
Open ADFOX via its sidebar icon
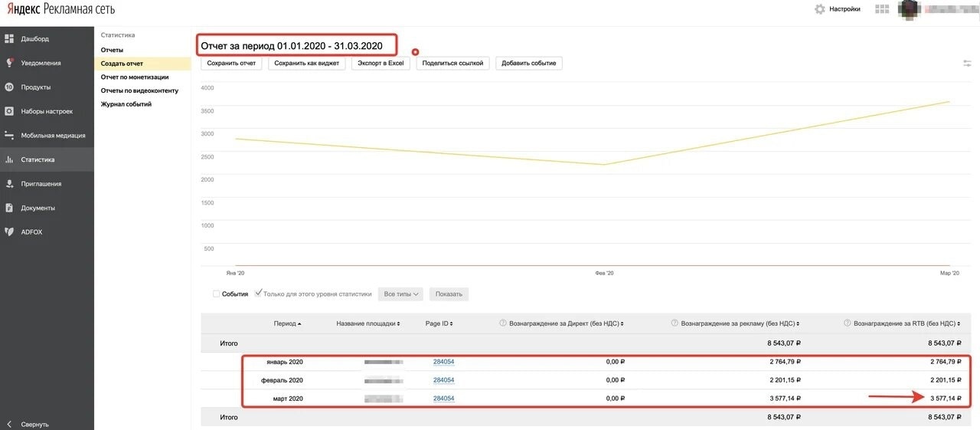tap(9, 231)
